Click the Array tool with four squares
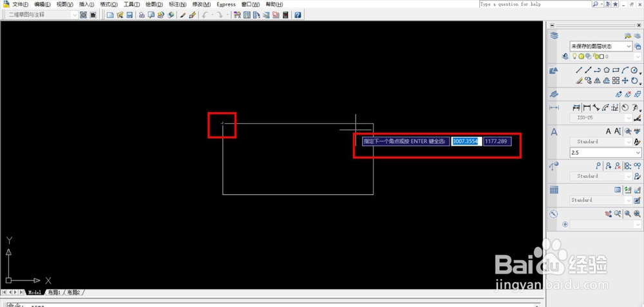Viewport: 644px width, 307px height. (616, 81)
